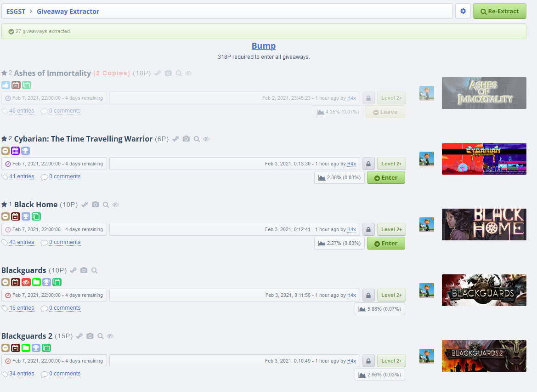Click trophy icon under Blackguards 2
The image size is (537, 392).
[36, 348]
